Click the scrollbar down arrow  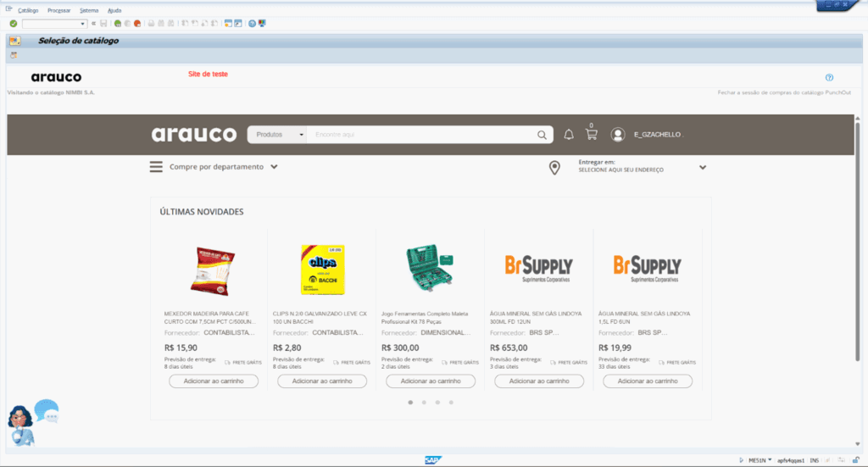(x=858, y=444)
